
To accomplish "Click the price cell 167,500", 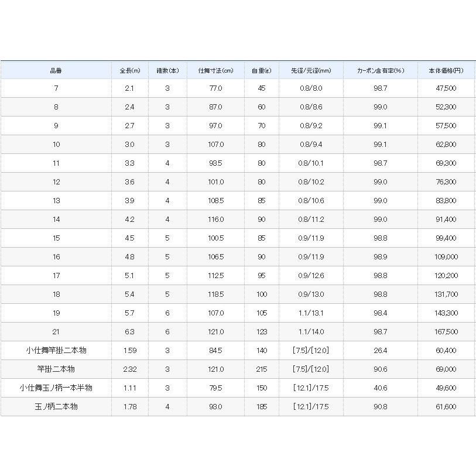I will (446, 332).
